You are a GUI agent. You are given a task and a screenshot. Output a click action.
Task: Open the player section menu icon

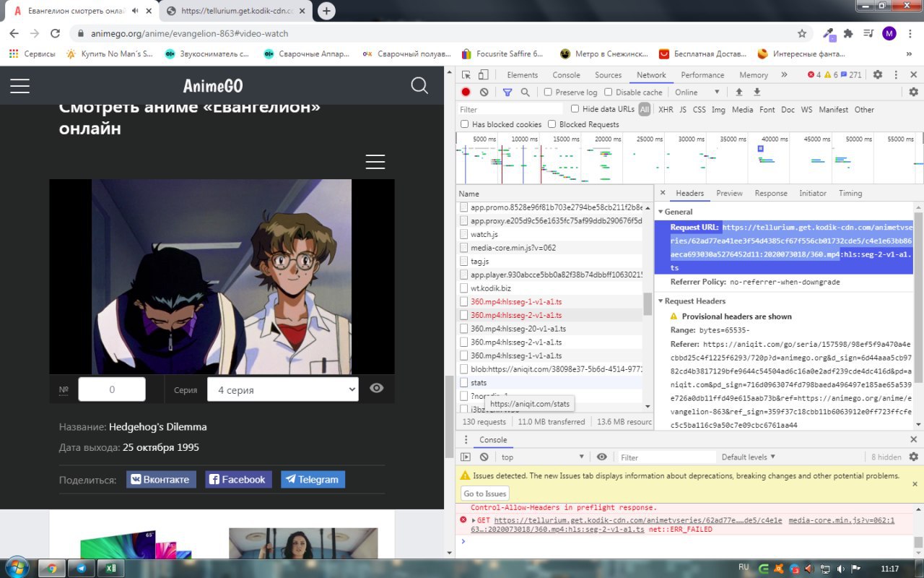(x=375, y=162)
